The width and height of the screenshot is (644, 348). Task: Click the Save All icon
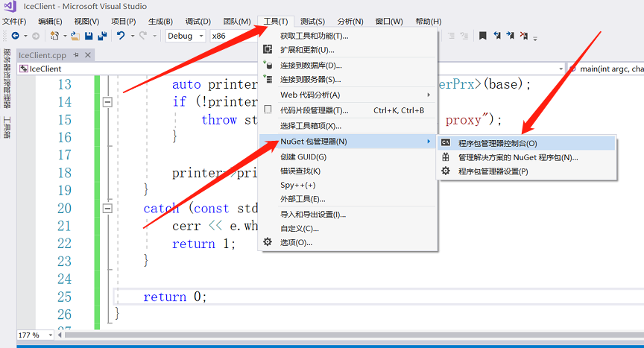click(x=102, y=36)
